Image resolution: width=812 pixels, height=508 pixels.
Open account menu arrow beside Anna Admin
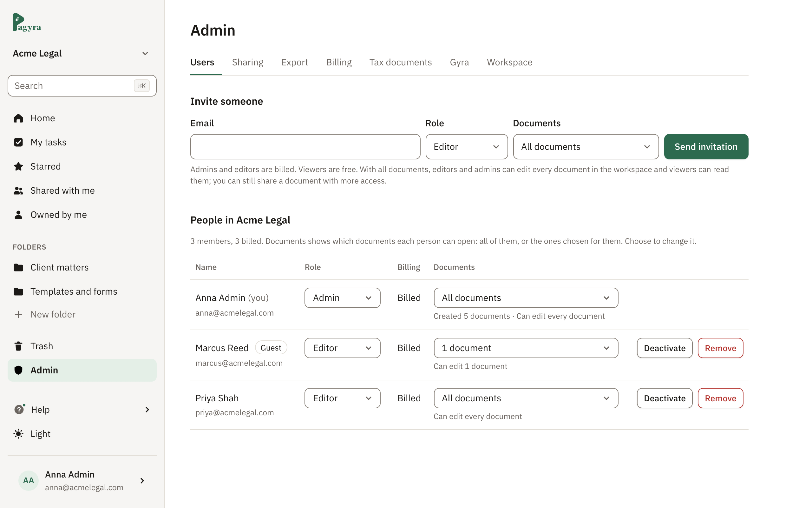tap(142, 481)
